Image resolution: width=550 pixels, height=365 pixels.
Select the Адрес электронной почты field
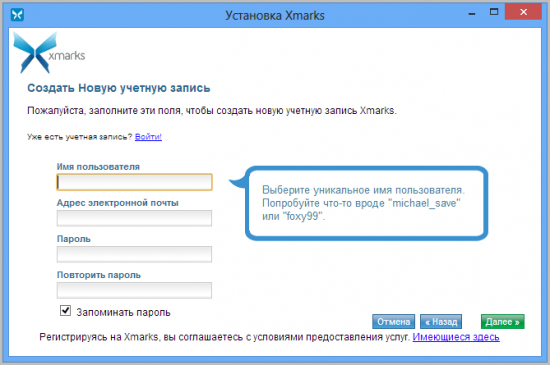pyautogui.click(x=134, y=218)
